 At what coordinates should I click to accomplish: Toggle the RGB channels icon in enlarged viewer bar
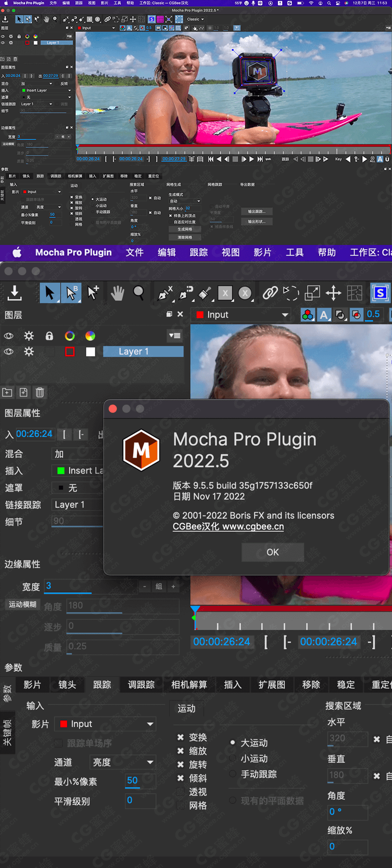[308, 314]
